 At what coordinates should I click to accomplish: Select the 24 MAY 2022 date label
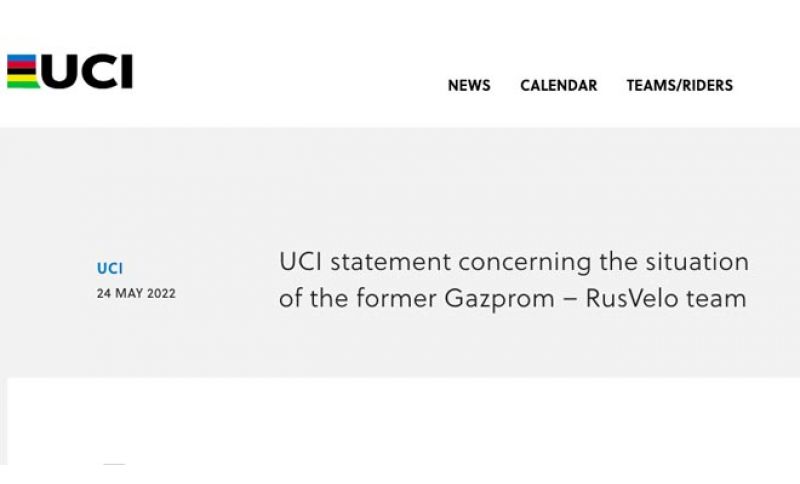pos(136,294)
